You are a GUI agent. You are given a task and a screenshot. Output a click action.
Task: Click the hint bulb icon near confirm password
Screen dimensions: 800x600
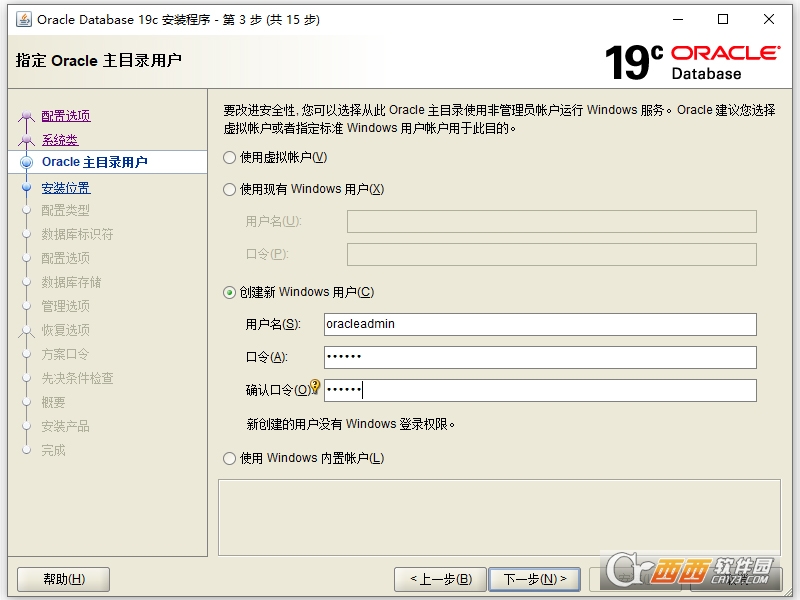[x=315, y=386]
